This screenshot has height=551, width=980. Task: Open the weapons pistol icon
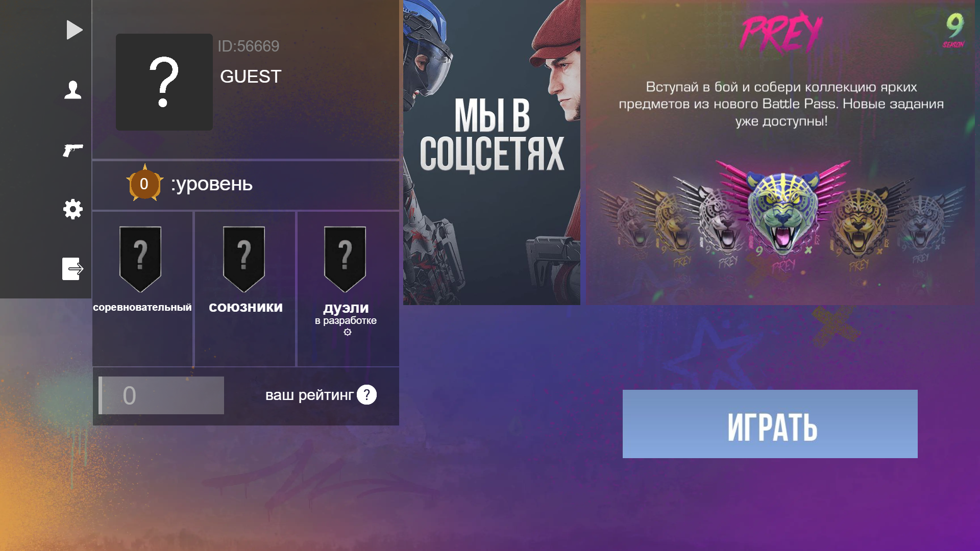73,150
